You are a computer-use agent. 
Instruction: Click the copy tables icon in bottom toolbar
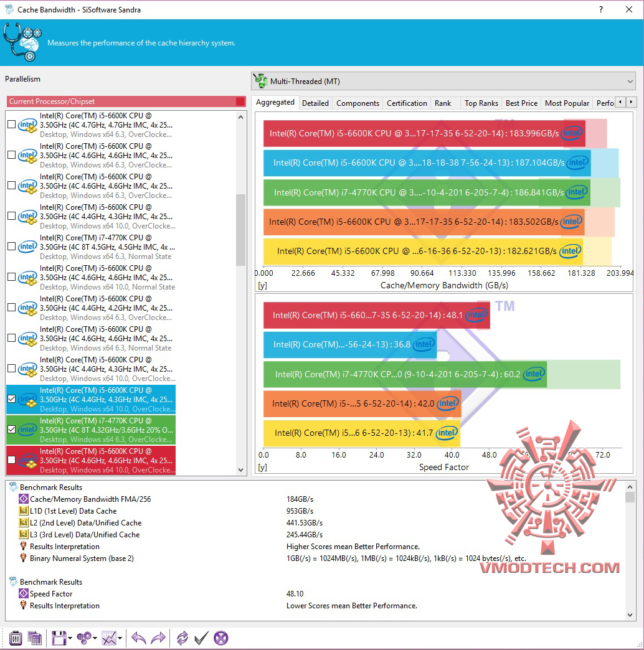pyautogui.click(x=35, y=638)
